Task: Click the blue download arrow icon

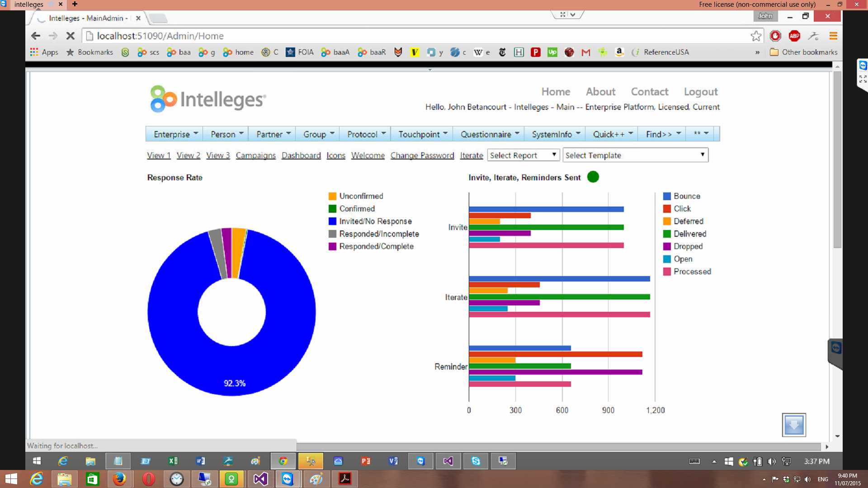Action: point(794,425)
